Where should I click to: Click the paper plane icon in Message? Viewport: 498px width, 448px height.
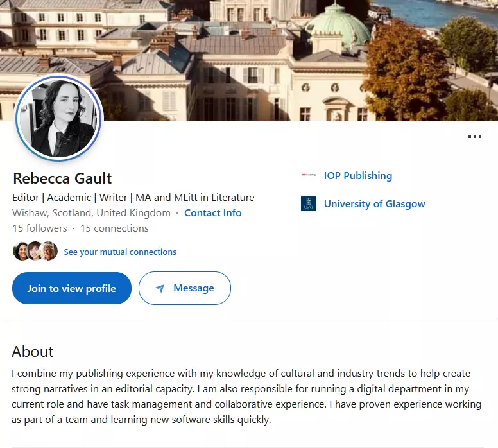[x=160, y=288]
